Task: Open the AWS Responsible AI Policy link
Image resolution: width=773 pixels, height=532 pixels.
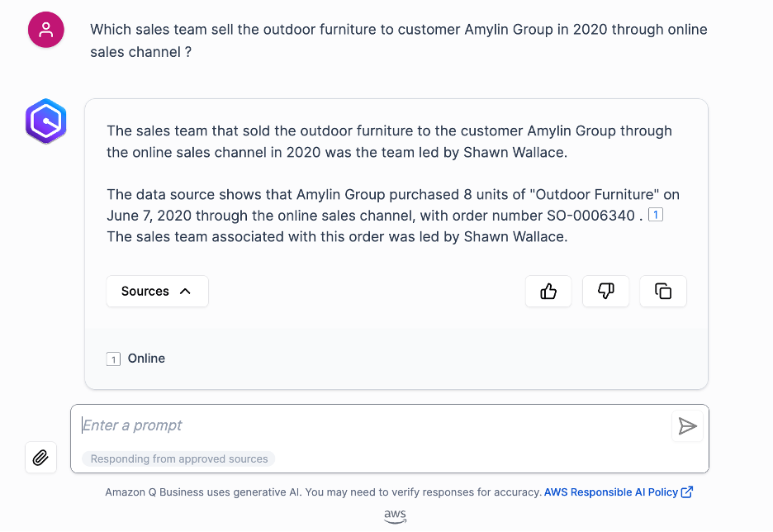Action: (x=610, y=492)
